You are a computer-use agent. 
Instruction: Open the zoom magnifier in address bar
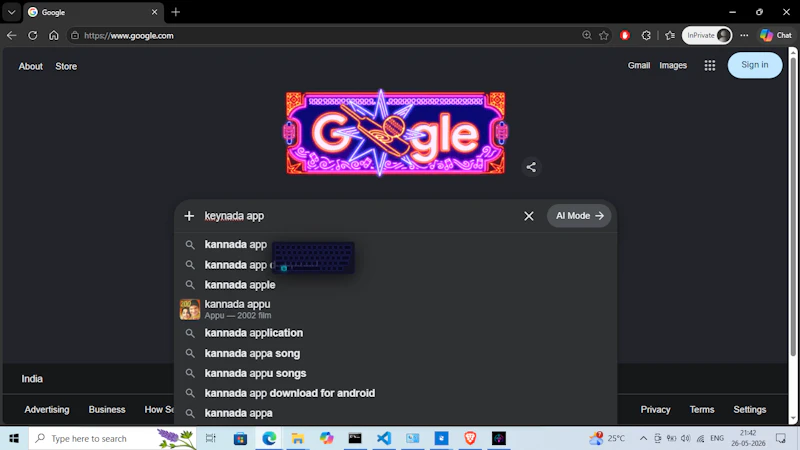pyautogui.click(x=587, y=35)
